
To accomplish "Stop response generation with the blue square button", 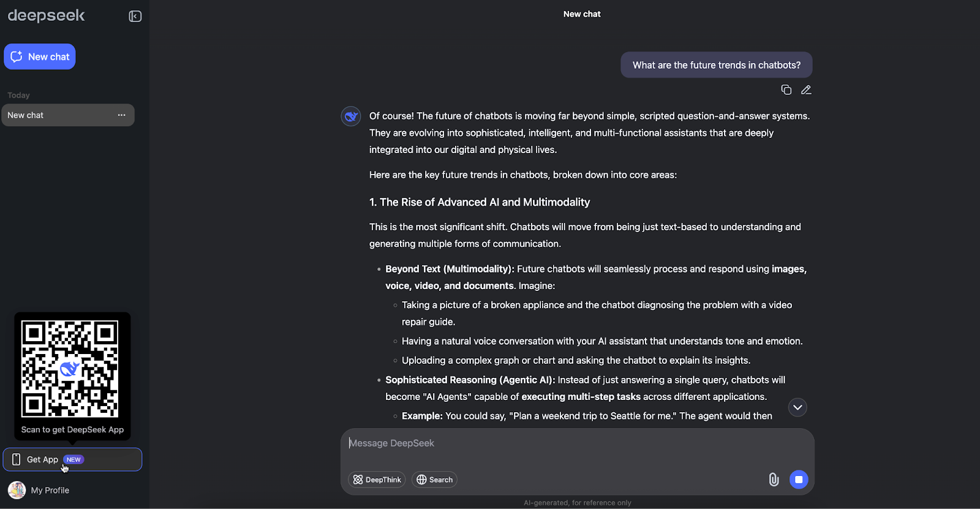I will pyautogui.click(x=799, y=480).
